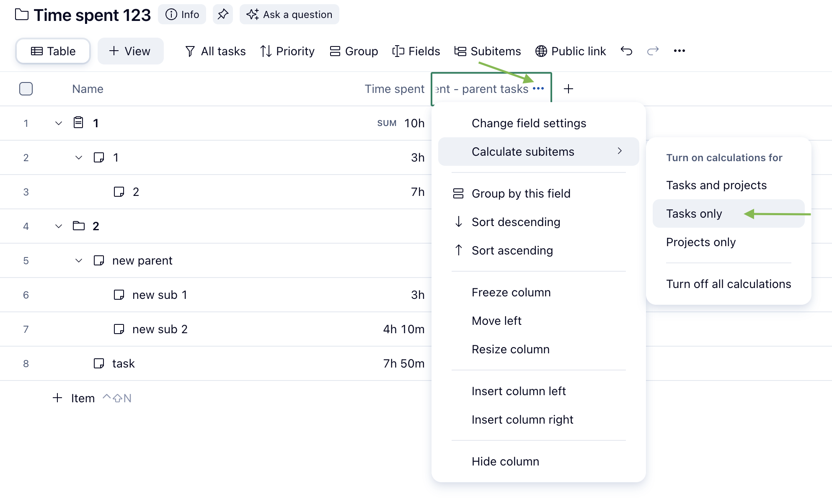Open the All tasks filter
832x504 pixels.
(215, 51)
